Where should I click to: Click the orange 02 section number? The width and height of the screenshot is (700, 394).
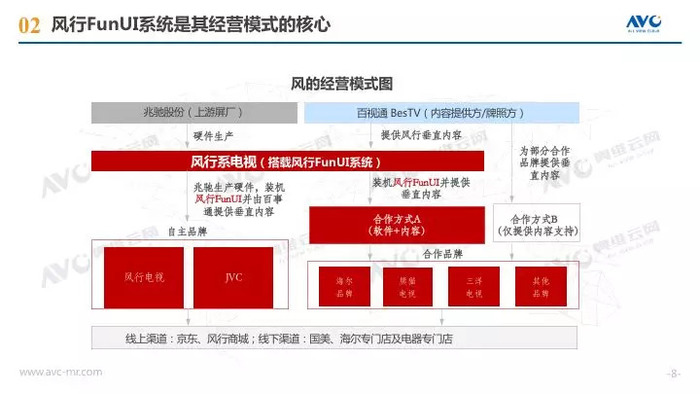pos(29,25)
